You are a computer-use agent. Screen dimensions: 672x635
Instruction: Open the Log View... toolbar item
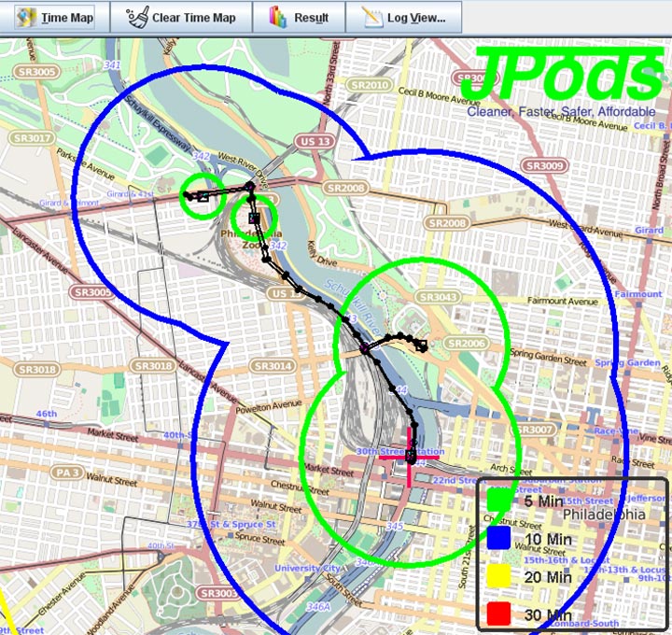pyautogui.click(x=403, y=18)
